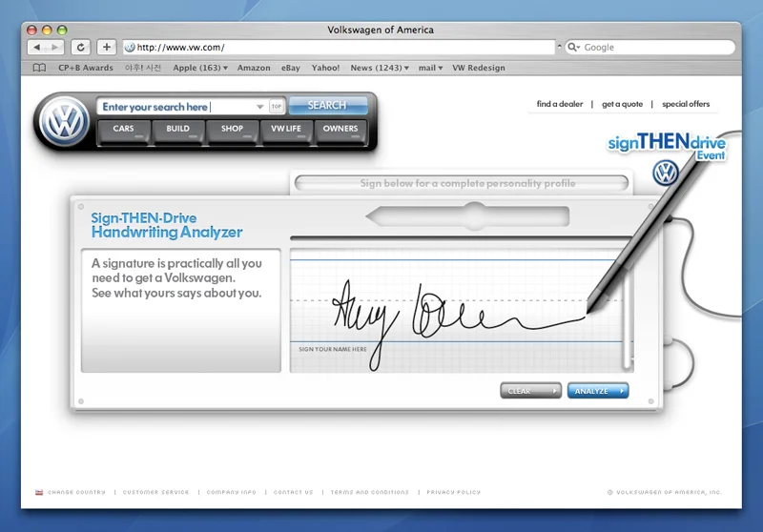
Task: Click the slider knob above signature pad
Action: pyautogui.click(x=475, y=215)
